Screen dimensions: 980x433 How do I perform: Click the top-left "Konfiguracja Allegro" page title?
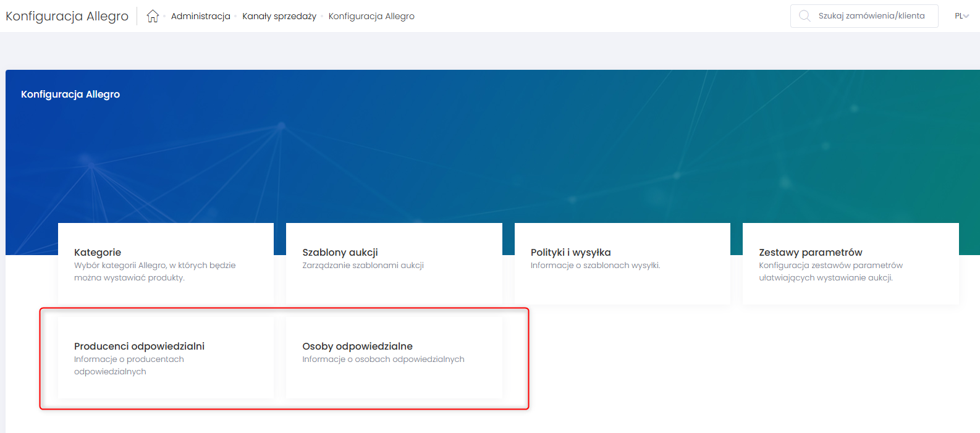coord(67,16)
